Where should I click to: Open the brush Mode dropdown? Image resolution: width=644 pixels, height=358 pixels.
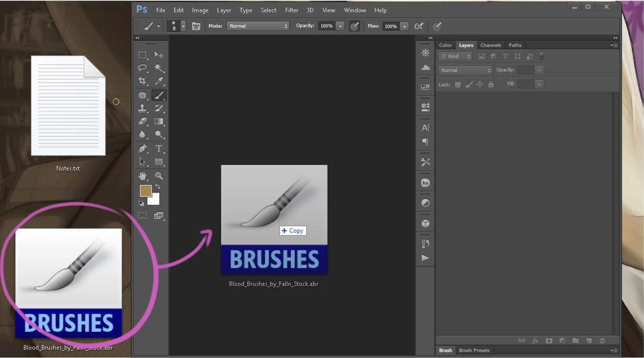(258, 26)
